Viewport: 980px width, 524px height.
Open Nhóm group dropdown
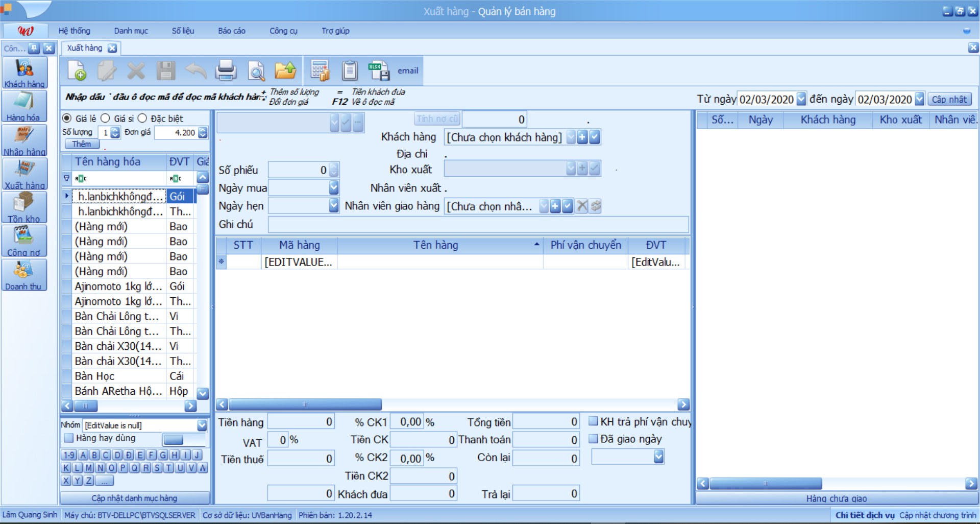[x=202, y=425]
